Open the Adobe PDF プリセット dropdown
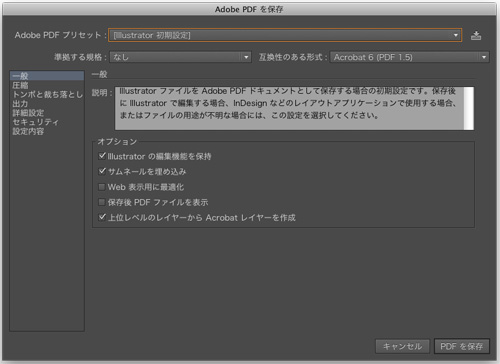 pos(285,35)
